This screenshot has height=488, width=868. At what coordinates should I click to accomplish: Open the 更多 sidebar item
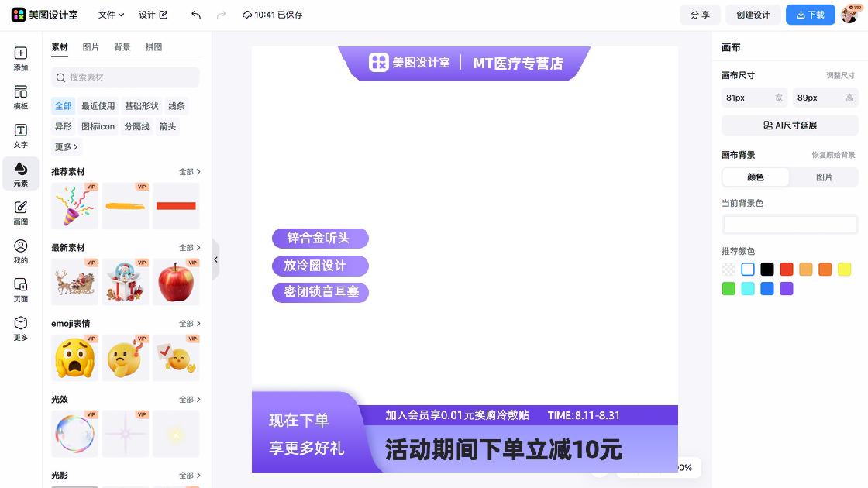(x=20, y=328)
